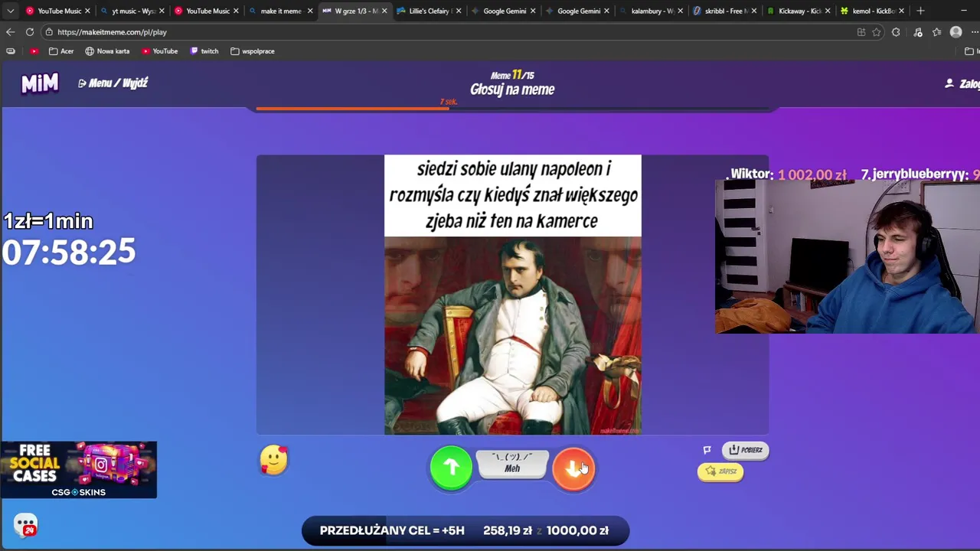
Task: Click the streamer webcam overlay
Action: (x=848, y=256)
